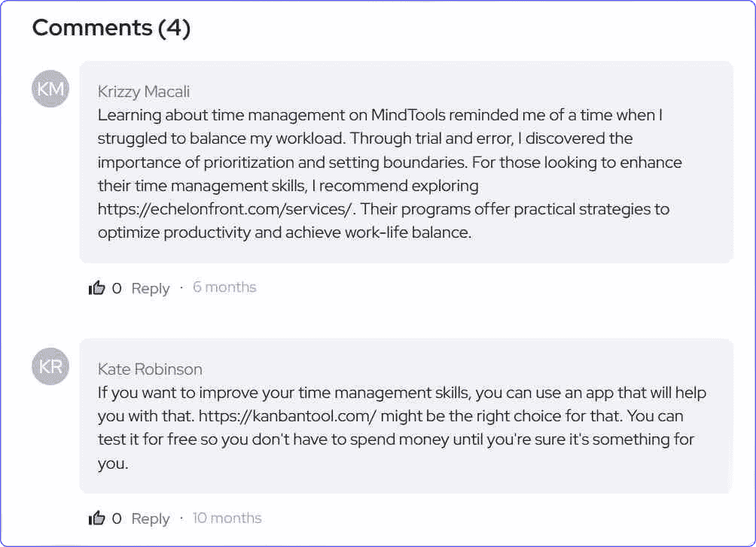Click the KM avatar circle
The width and height of the screenshot is (756, 547).
[50, 90]
